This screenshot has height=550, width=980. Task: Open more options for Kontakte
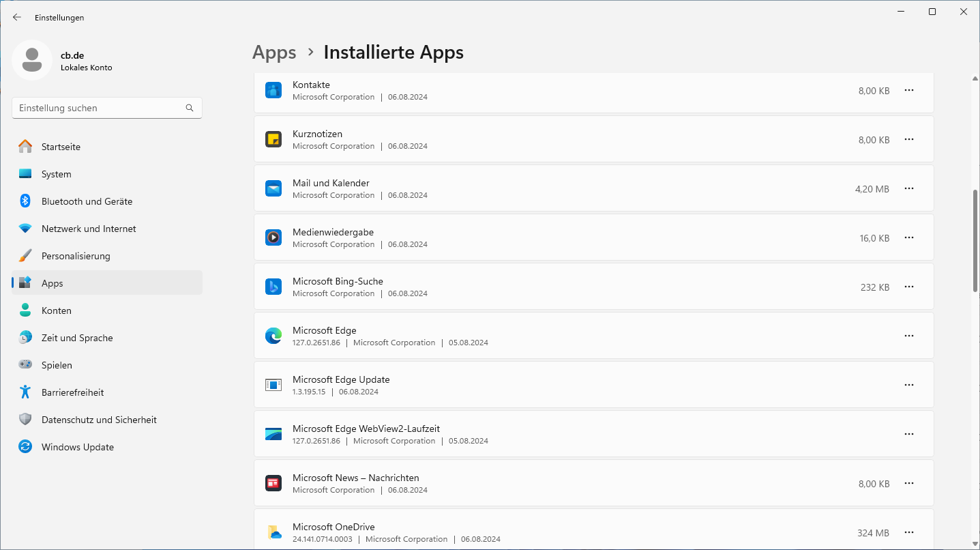coord(908,90)
